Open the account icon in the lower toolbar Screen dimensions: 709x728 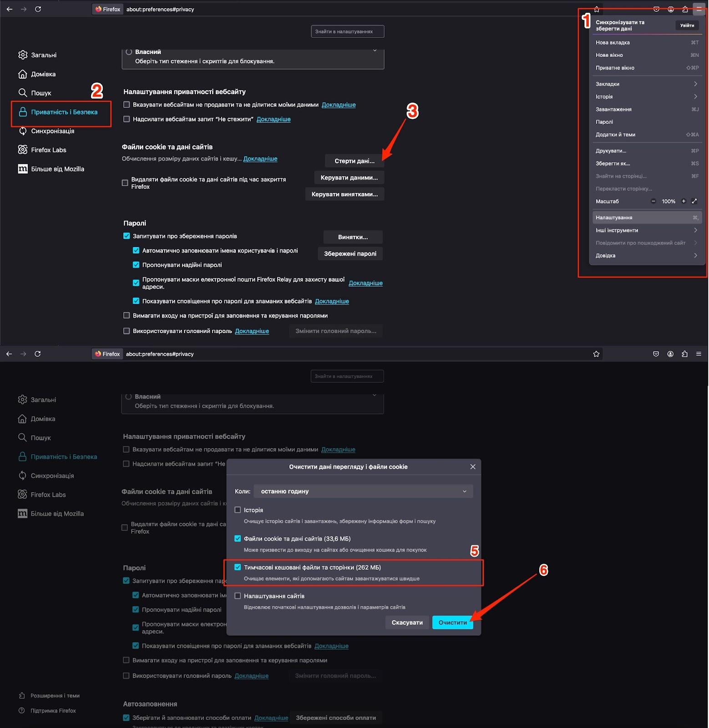pos(670,354)
